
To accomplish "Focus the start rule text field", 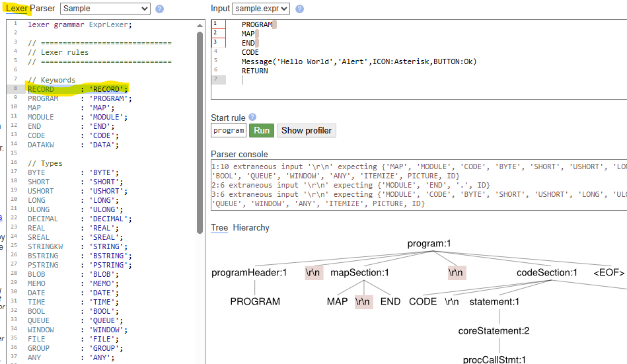I will (x=229, y=130).
